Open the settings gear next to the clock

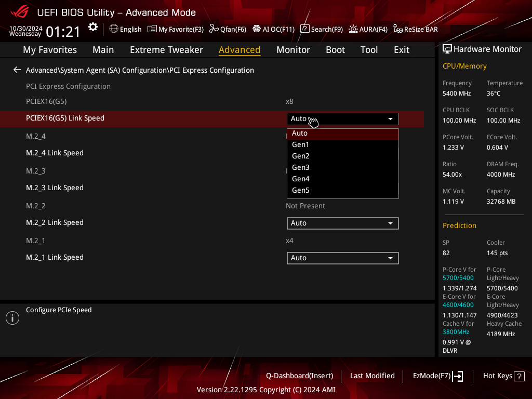click(92, 27)
